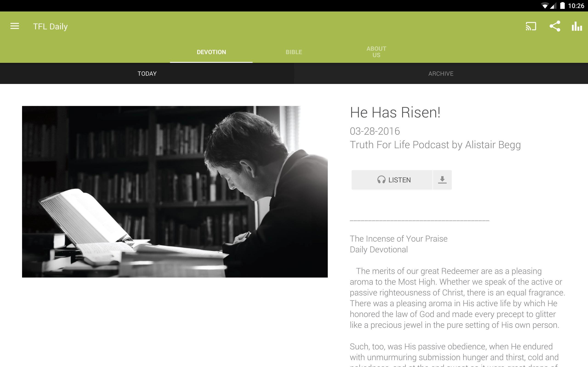The height and width of the screenshot is (367, 588).
Task: Share this devotion via share icon
Action: coord(555,26)
